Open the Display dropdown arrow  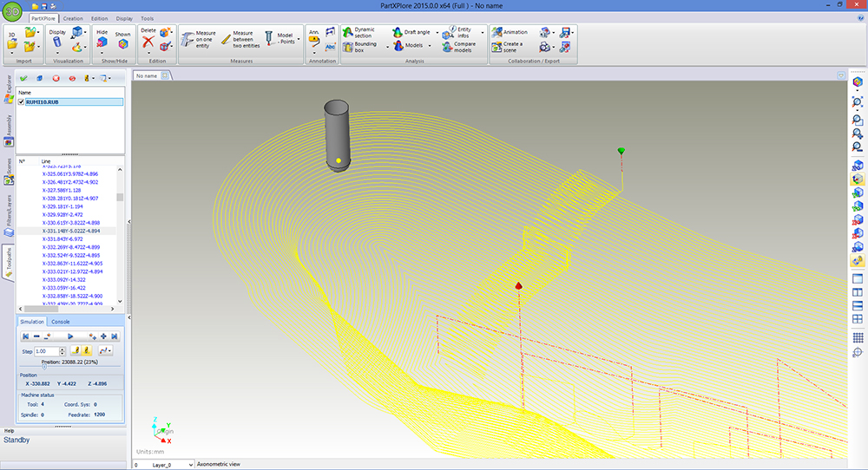pyautogui.click(x=57, y=54)
